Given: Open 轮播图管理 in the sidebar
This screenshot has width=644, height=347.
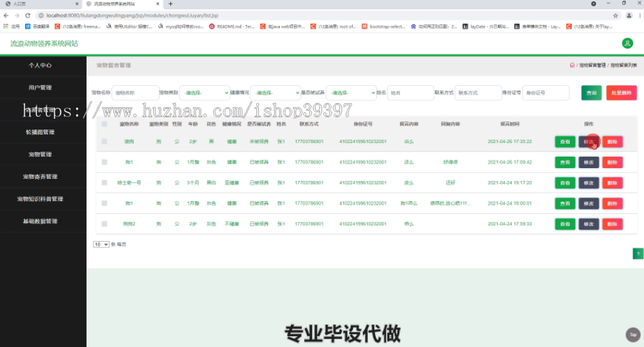Looking at the screenshot, I should [x=40, y=132].
